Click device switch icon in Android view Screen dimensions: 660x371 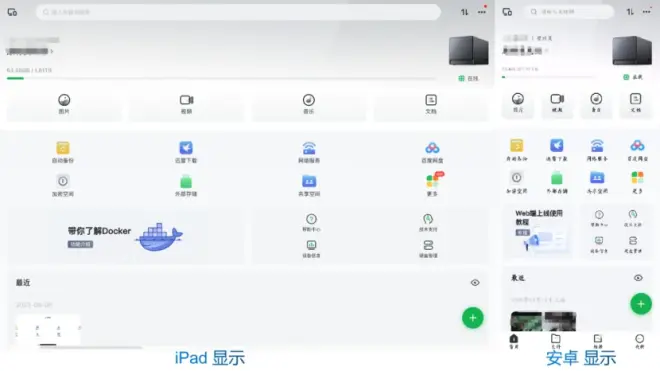pyautogui.click(x=507, y=12)
